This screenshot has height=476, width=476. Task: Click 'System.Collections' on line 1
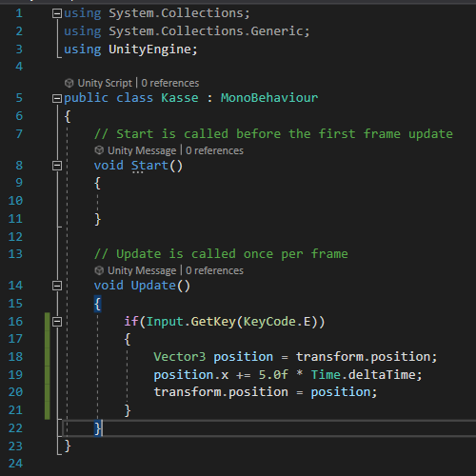[176, 13]
